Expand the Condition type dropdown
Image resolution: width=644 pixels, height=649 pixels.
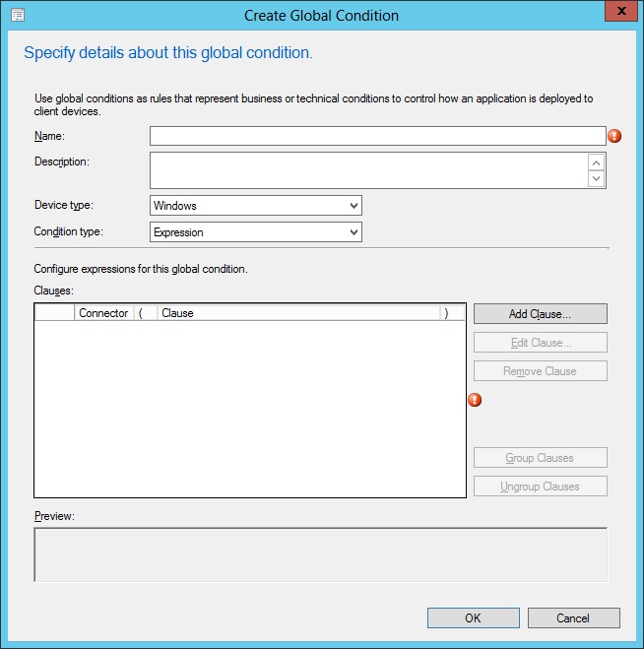pyautogui.click(x=256, y=232)
